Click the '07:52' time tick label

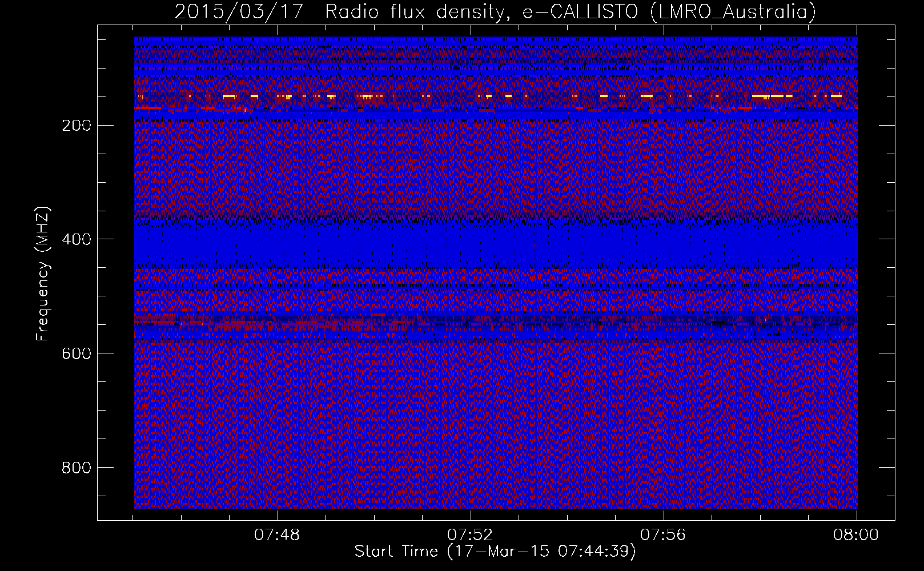[470, 535]
